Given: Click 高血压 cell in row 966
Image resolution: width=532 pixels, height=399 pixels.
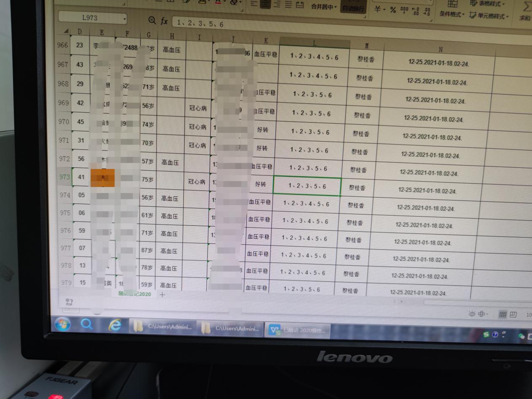Looking at the screenshot, I should [172, 50].
